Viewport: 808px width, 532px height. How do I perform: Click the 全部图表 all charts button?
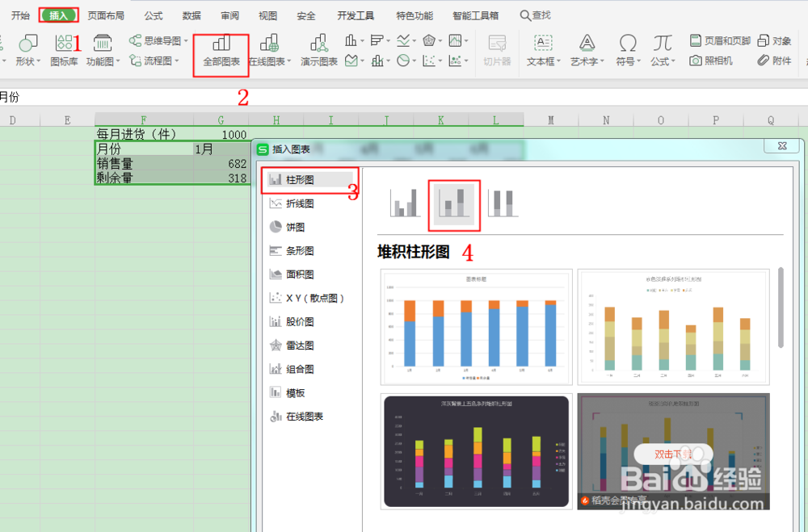(221, 51)
